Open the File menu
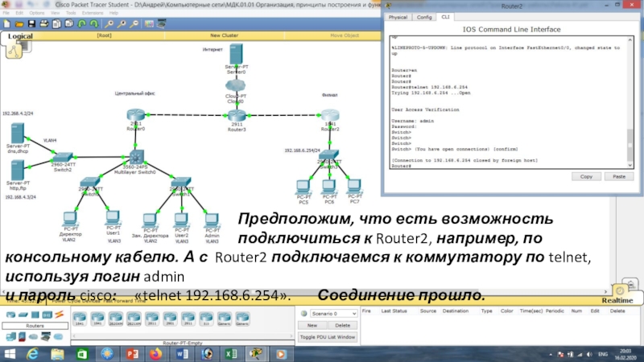 (6, 13)
